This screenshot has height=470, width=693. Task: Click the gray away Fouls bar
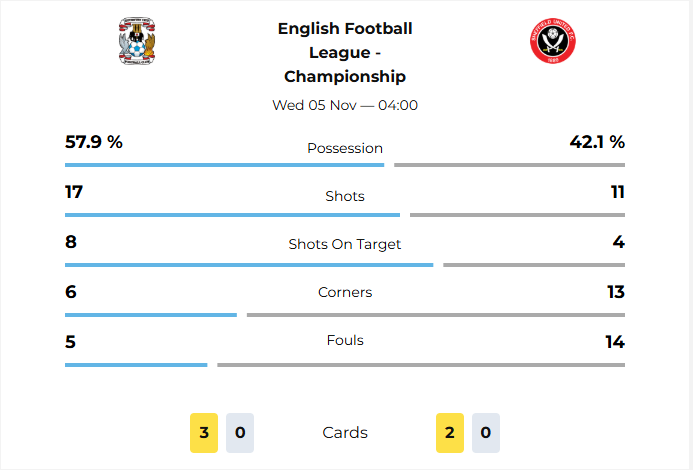coord(420,365)
